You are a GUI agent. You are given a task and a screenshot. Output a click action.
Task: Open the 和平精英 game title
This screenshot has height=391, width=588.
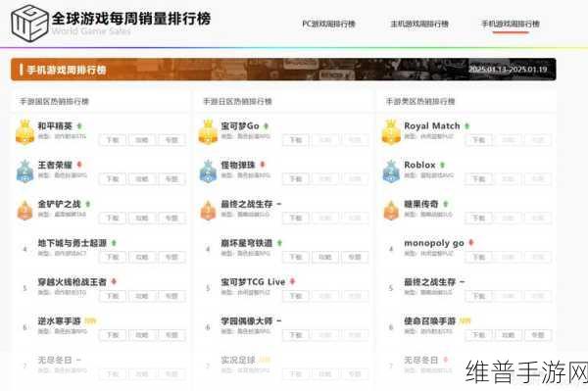(x=55, y=126)
